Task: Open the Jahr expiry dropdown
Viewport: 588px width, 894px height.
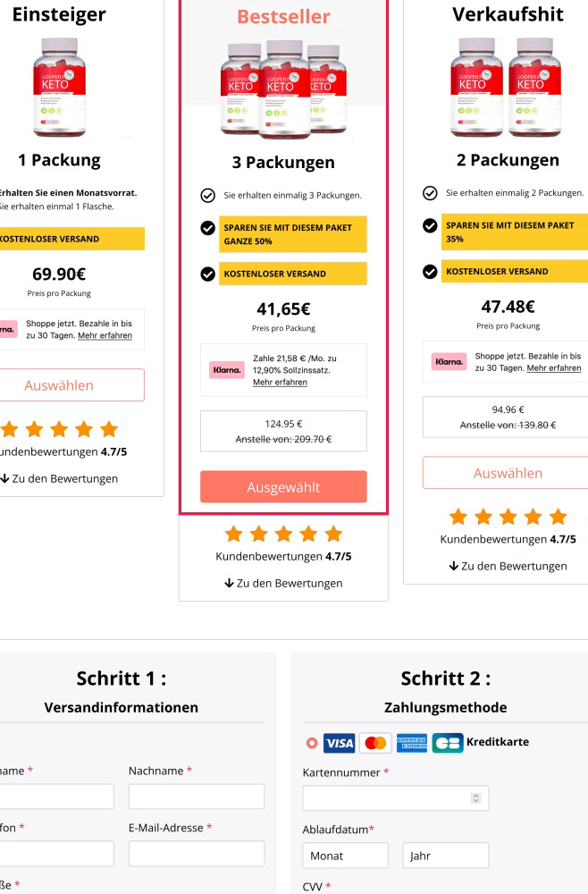Action: 446,856
